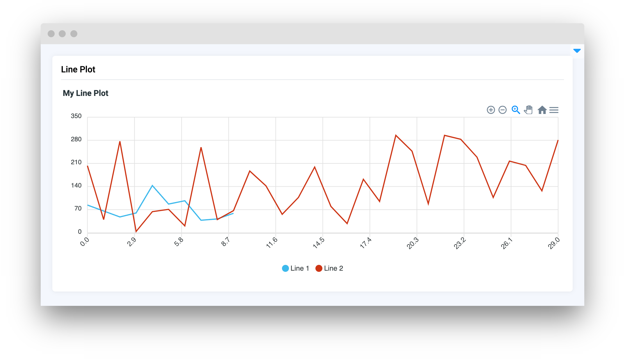Click the second gray window control dot
625x364 pixels.
tap(62, 34)
